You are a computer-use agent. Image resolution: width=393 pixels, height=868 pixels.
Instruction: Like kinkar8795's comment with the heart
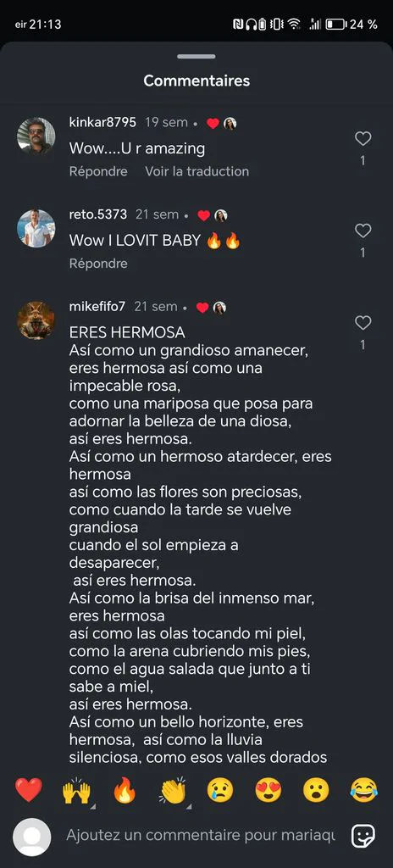click(x=363, y=139)
